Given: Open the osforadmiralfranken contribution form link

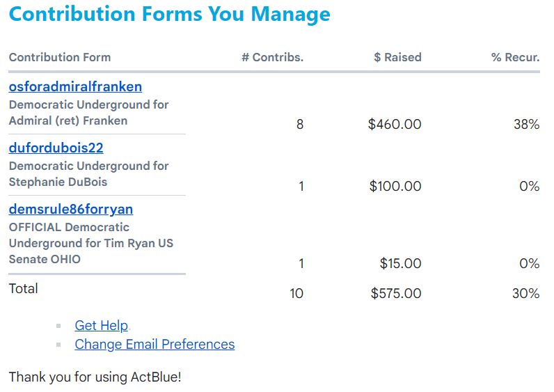Looking at the screenshot, I should pos(75,87).
